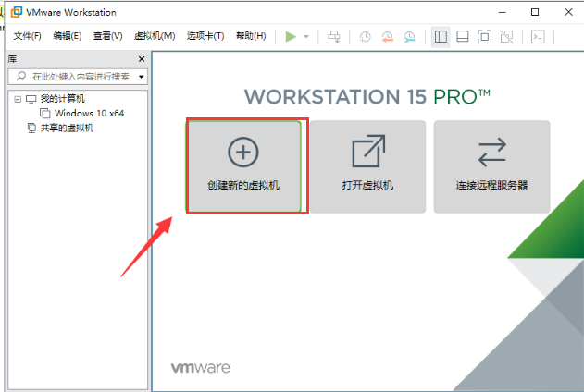Toggle the library sidebar view icon
584x392 pixels.
tap(441, 36)
